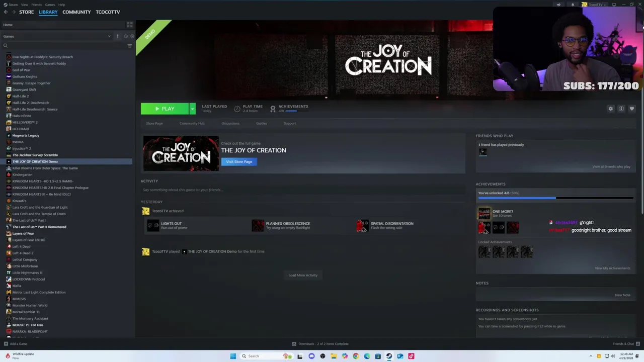Select God of War in the game list
Viewport: 644px width, 362px height.
21,70
